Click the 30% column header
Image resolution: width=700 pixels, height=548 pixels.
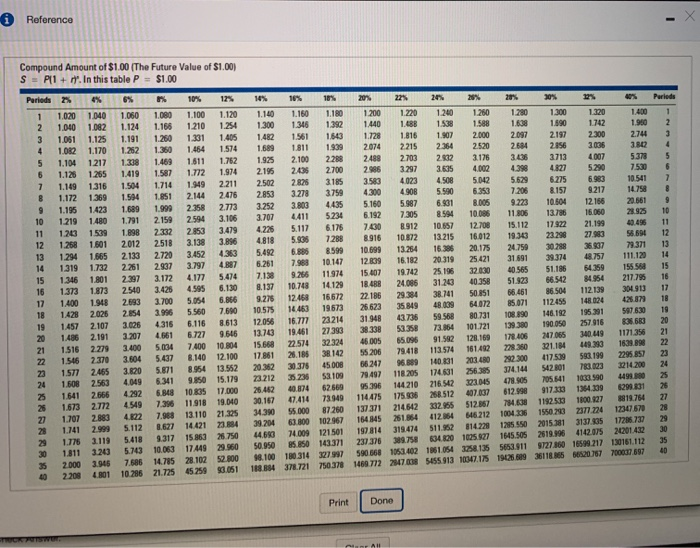[x=551, y=96]
